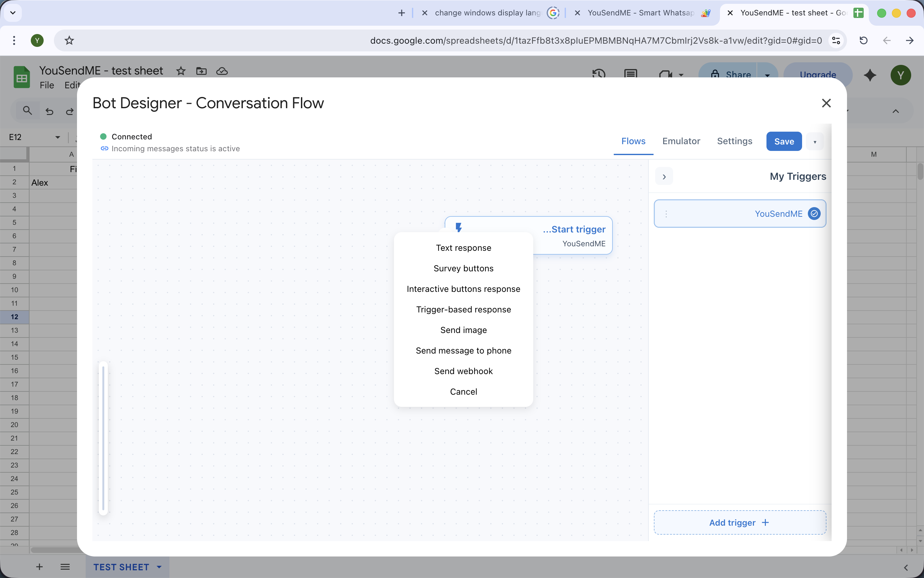Image resolution: width=924 pixels, height=578 pixels.
Task: Open the File menu in Sheets
Action: [47, 85]
